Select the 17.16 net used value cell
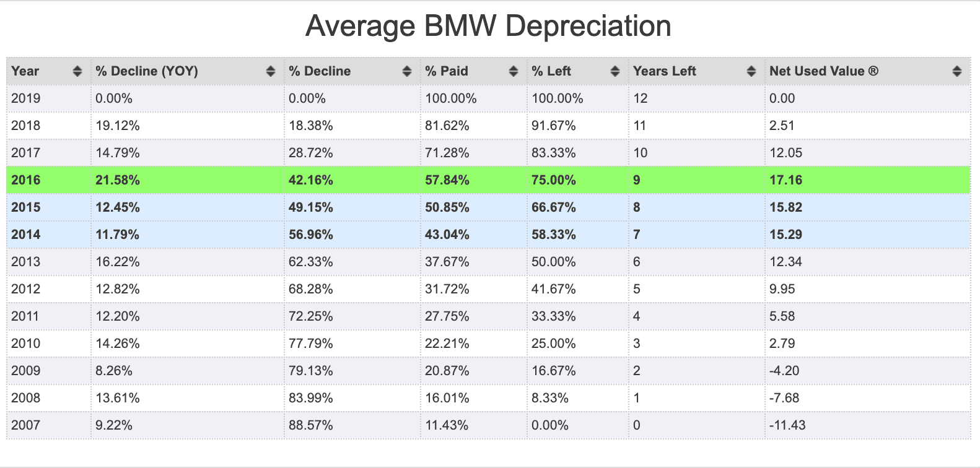980x468 pixels. [x=867, y=180]
